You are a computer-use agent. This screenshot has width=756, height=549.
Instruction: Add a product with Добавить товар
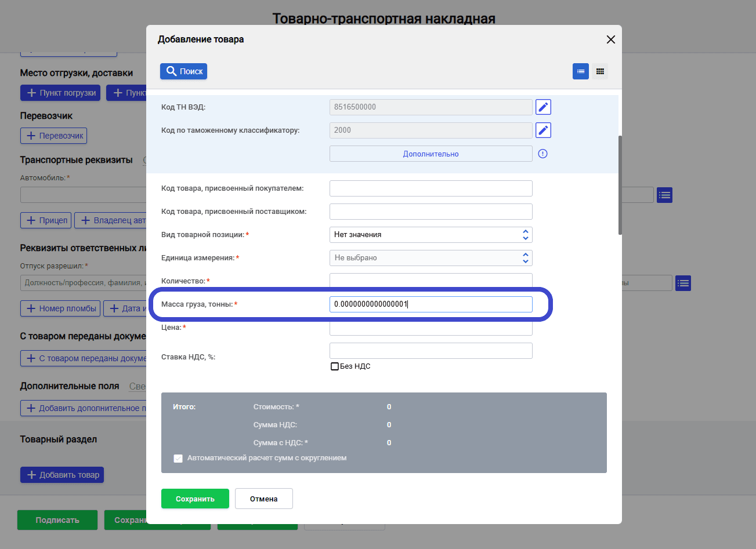click(62, 474)
